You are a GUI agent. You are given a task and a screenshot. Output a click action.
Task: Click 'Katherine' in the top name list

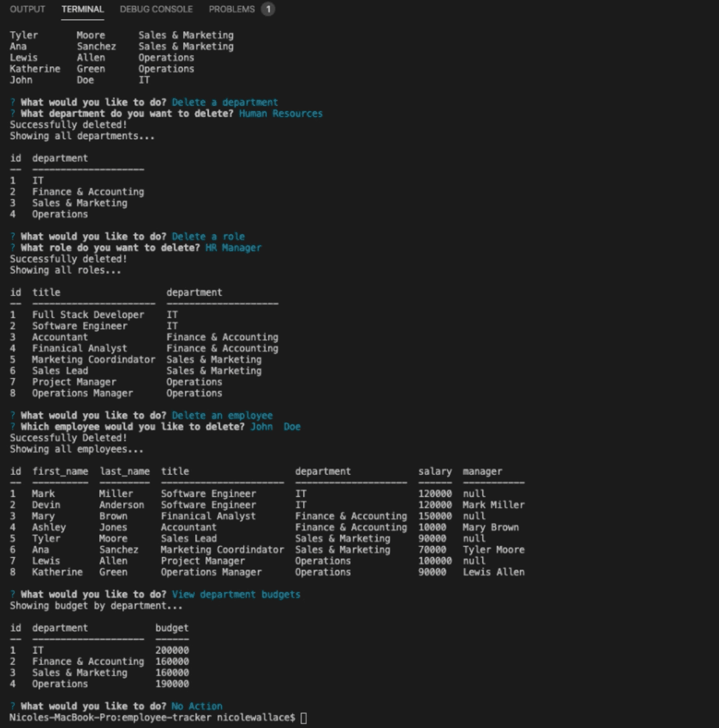[35, 69]
